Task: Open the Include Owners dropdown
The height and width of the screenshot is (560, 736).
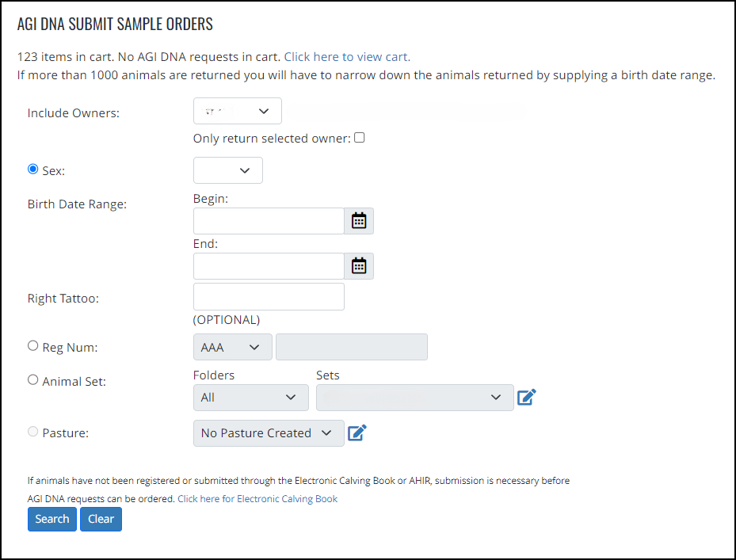Action: (238, 111)
